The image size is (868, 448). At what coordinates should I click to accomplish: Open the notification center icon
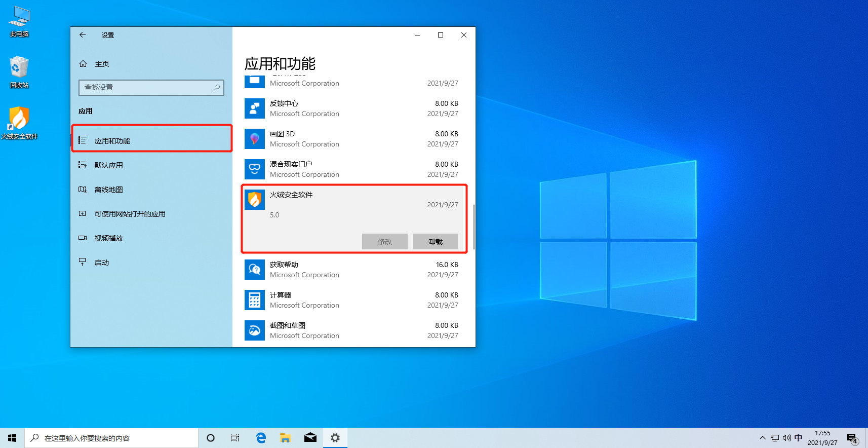click(852, 438)
